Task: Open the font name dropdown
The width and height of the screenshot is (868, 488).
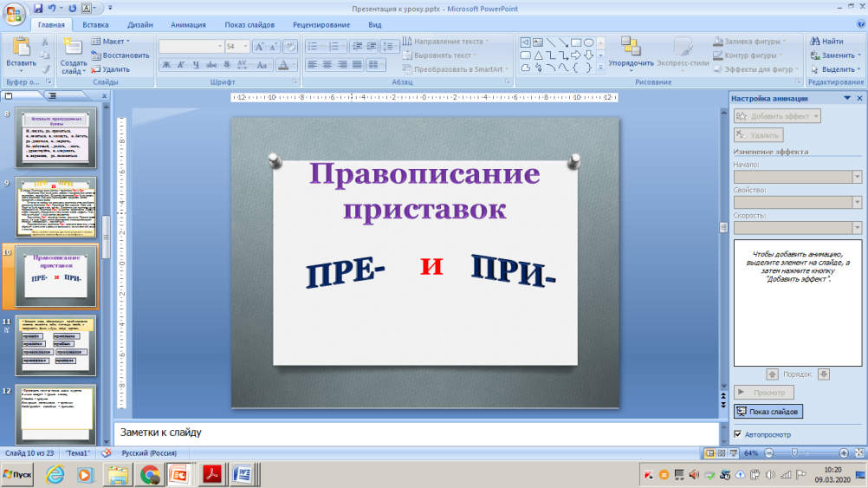Action: coord(220,47)
